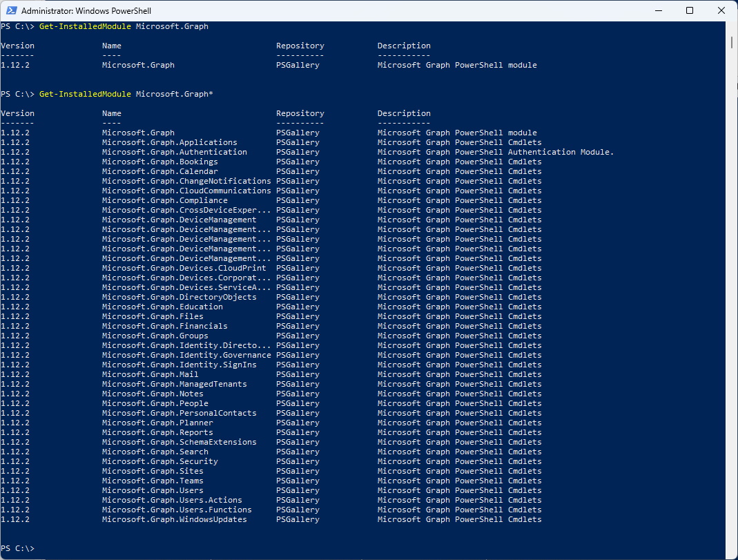Click the first 'Get-InstalledModule' command text
738x560 pixels.
[85, 26]
